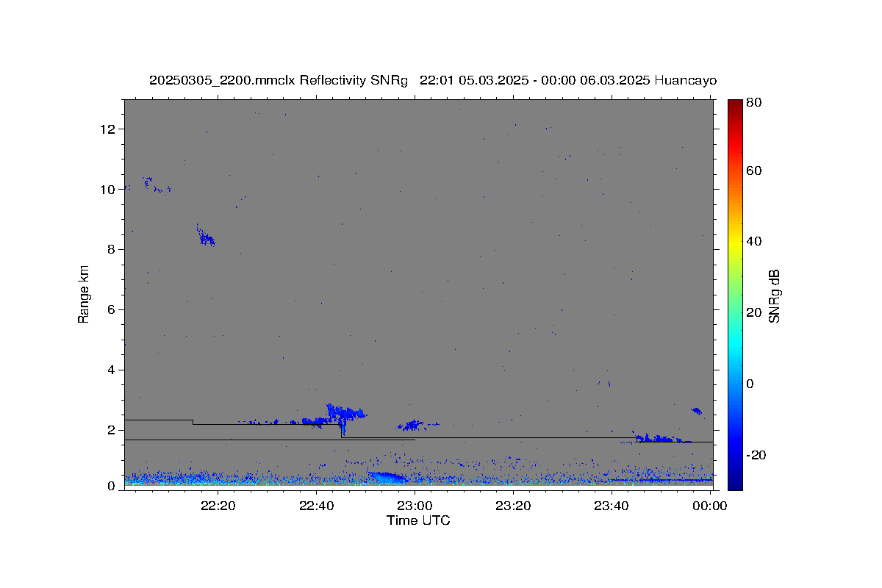Click the colorbar value 60

tap(753, 171)
